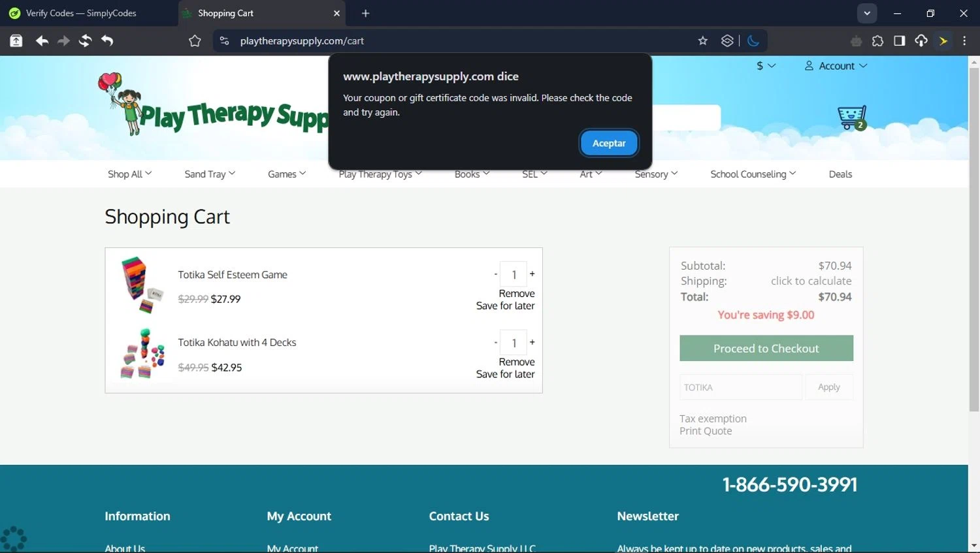Click quantity field for Totika Self Esteem Game
This screenshot has height=553, width=980.
click(514, 275)
